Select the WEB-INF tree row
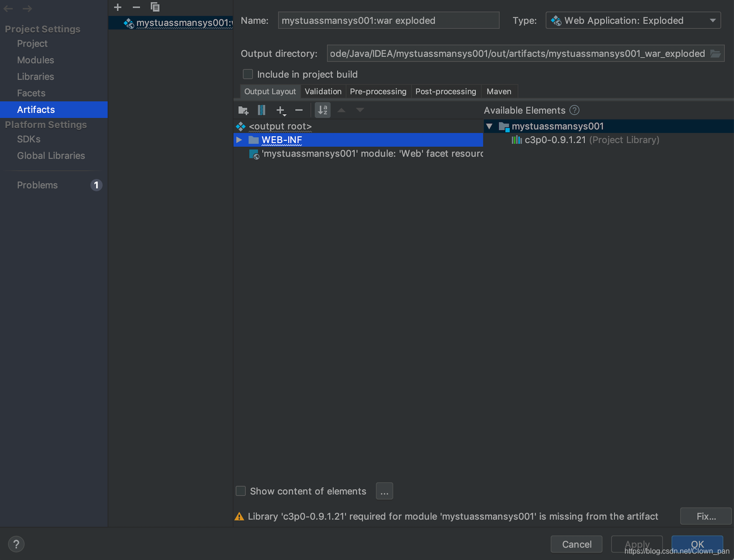734x560 pixels. coord(358,140)
